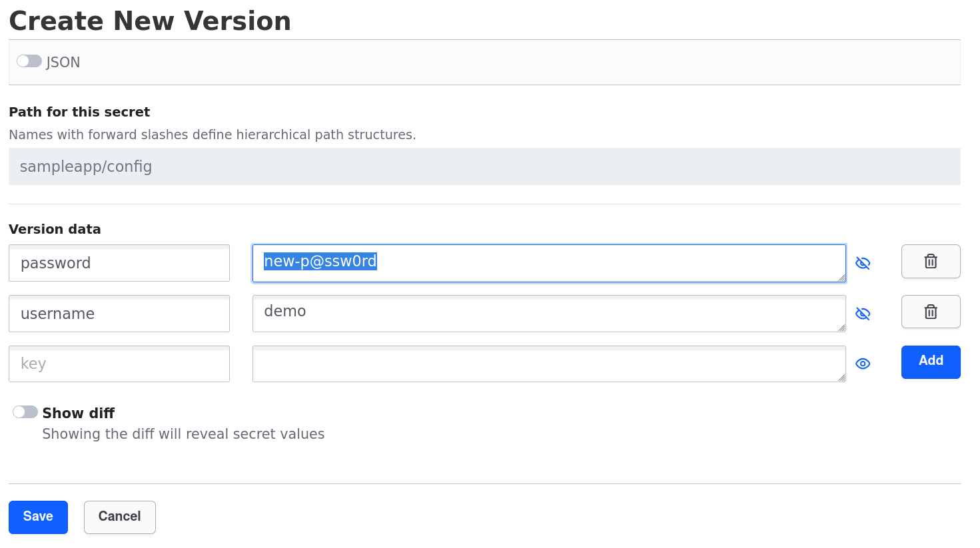The height and width of the screenshot is (548, 980).
Task: Click the password key name field
Action: tap(119, 263)
